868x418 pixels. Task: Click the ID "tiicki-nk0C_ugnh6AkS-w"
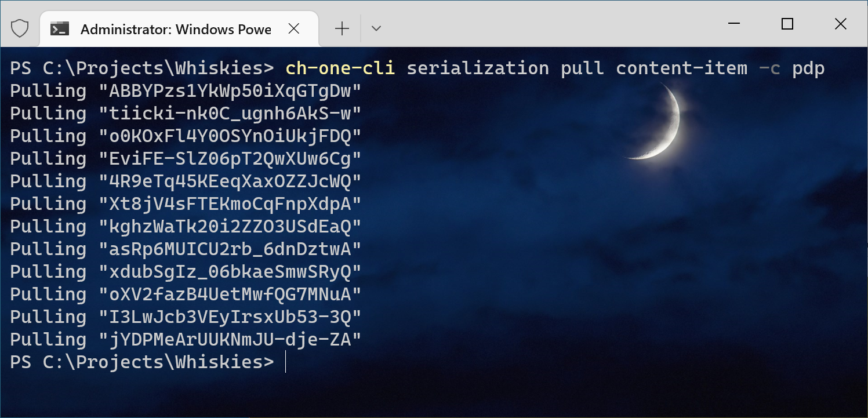(230, 114)
